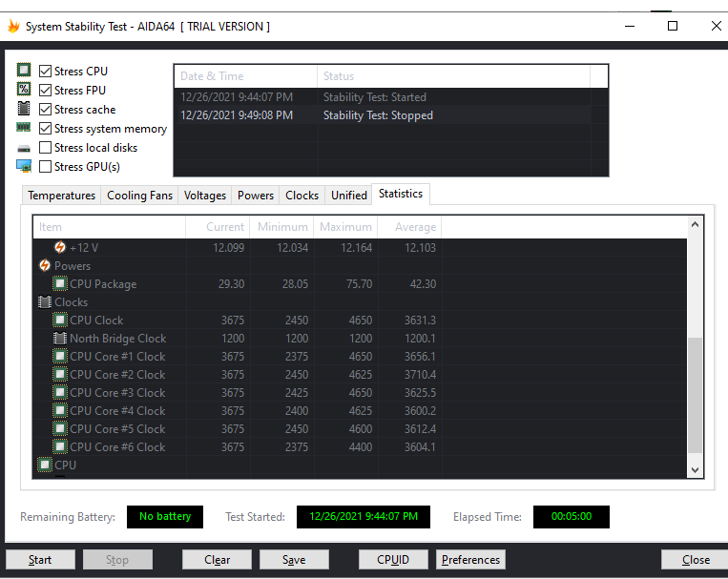Enable the Stress GPU(s) checkbox
Screen dimensions: 728x579
pyautogui.click(x=45, y=166)
